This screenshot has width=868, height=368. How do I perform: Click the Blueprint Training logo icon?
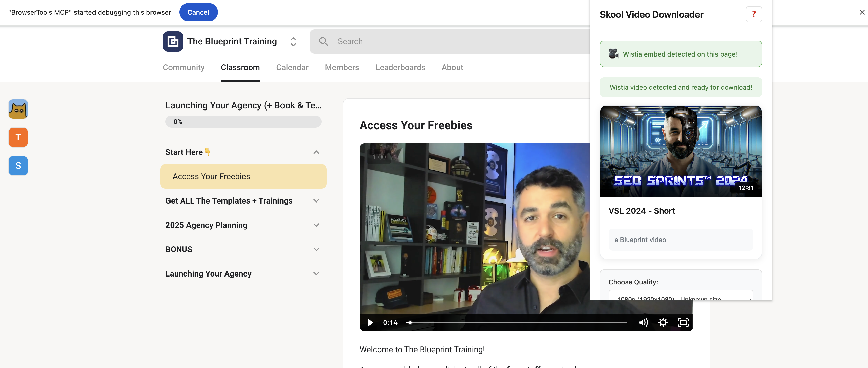click(173, 42)
